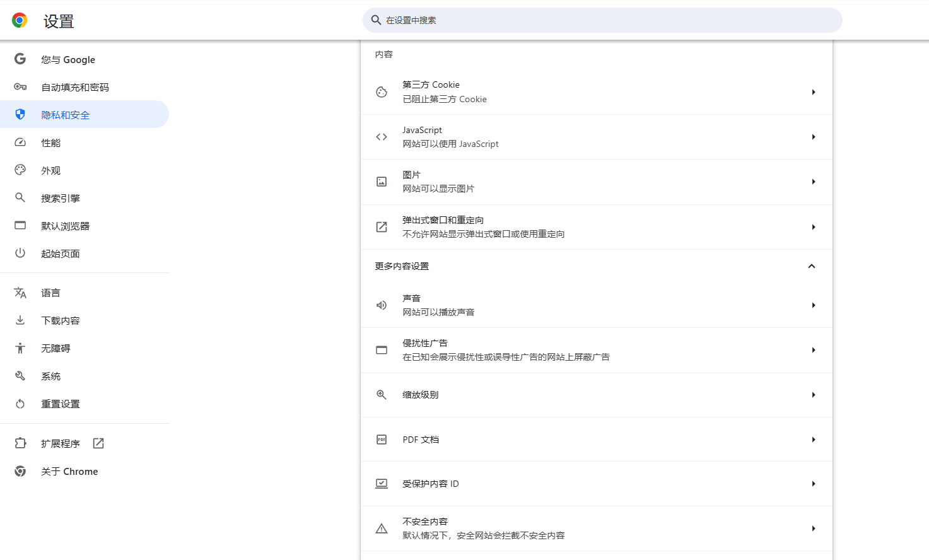
Task: Click 网站可以显示图片 description text
Action: (439, 189)
